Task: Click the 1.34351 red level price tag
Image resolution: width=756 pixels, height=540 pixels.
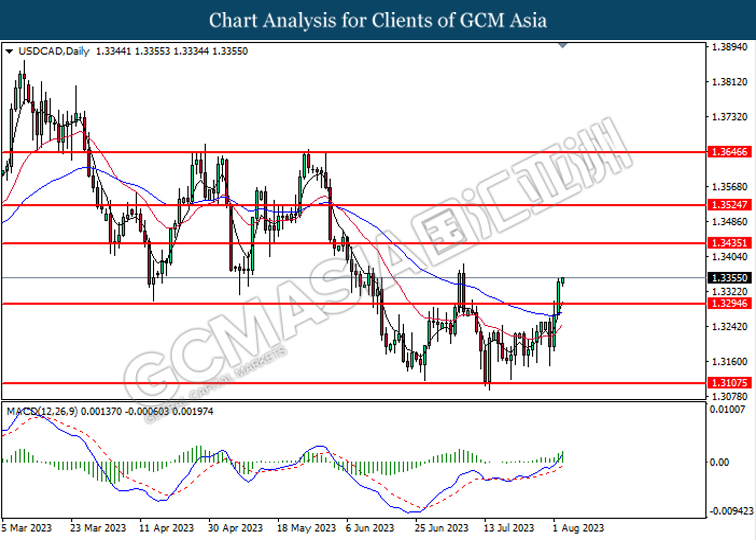Action: (730, 243)
